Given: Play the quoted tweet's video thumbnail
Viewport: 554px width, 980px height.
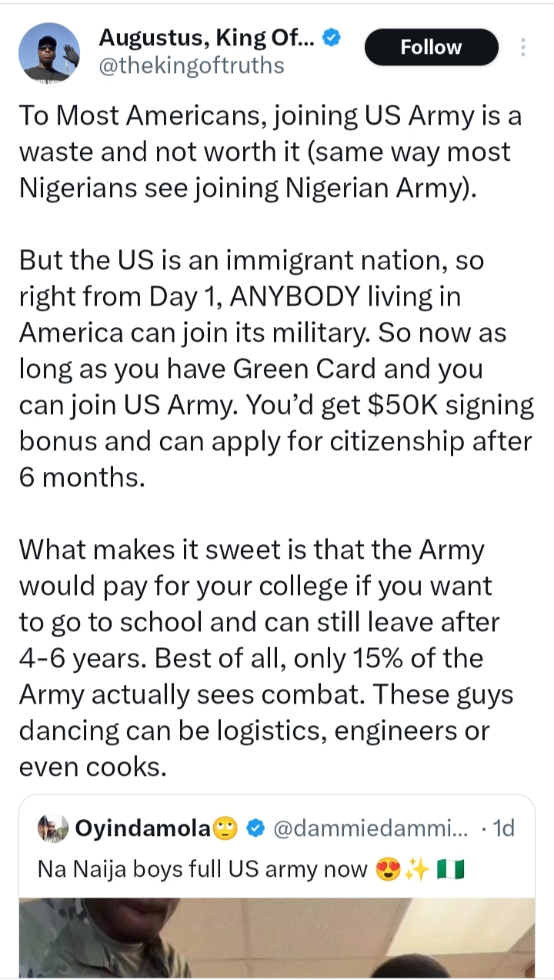Looking at the screenshot, I should [277, 938].
